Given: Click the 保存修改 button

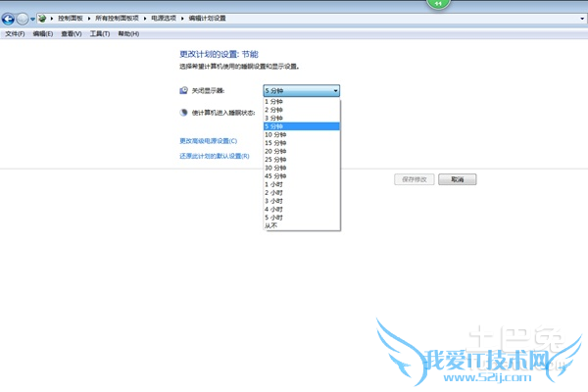Looking at the screenshot, I should (415, 179).
